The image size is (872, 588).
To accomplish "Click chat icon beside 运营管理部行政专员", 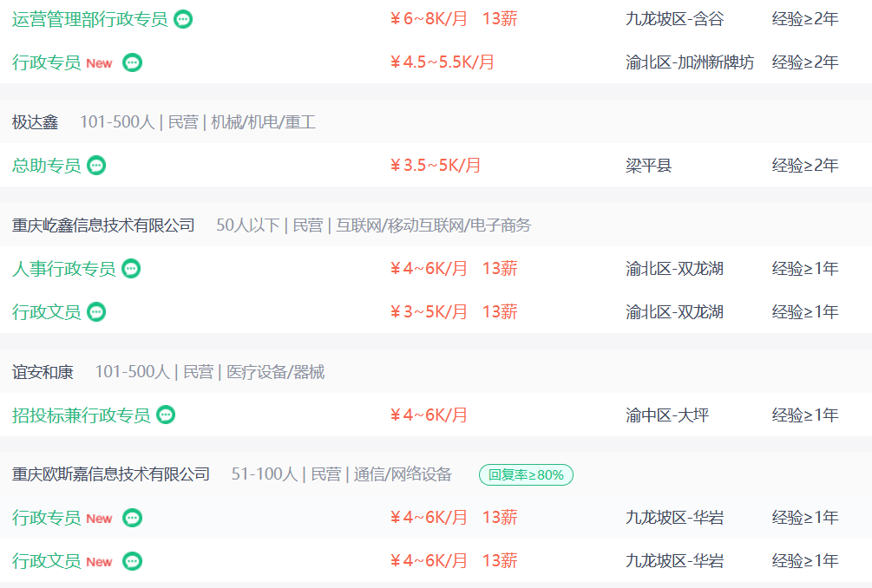I will [x=183, y=19].
